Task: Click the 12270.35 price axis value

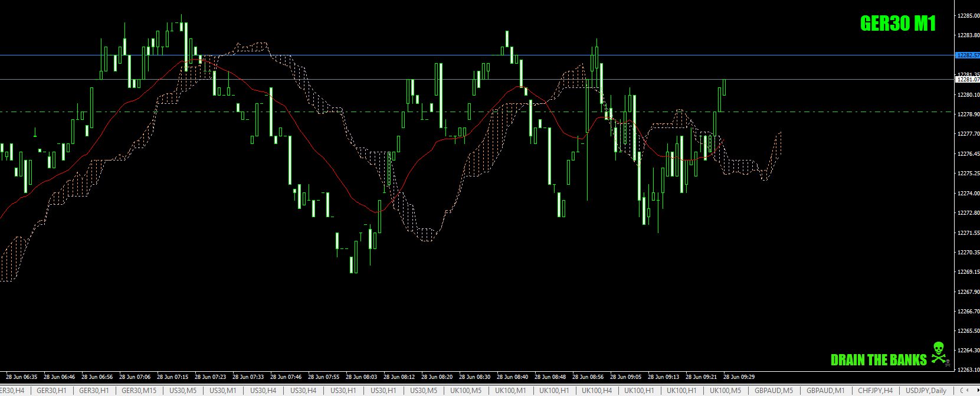Action: 968,253
